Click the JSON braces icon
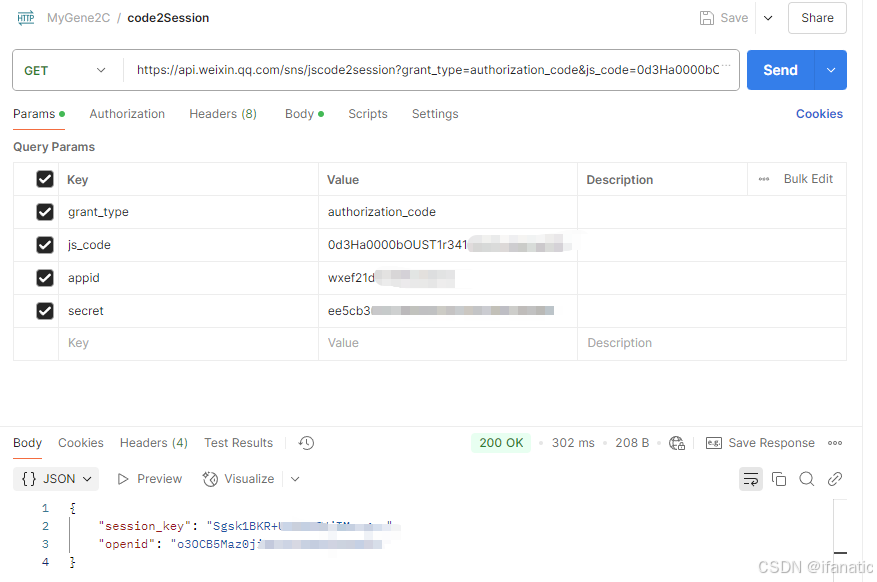This screenshot has height=582, width=877. point(29,479)
